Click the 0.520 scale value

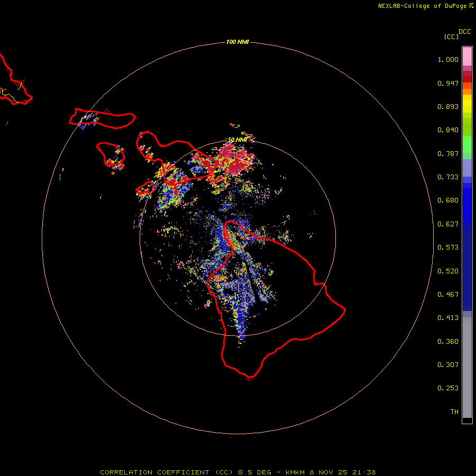click(x=448, y=271)
